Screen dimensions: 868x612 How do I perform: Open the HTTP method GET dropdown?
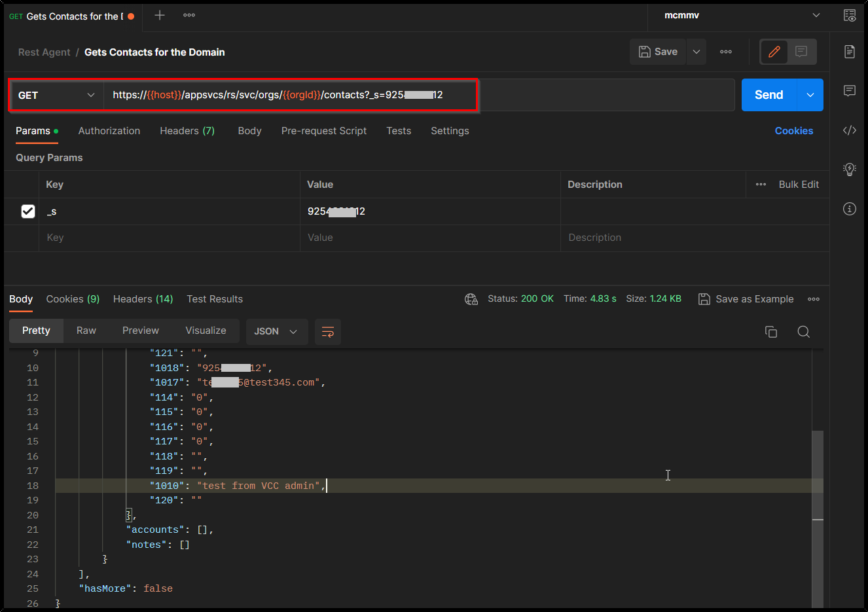tap(57, 95)
